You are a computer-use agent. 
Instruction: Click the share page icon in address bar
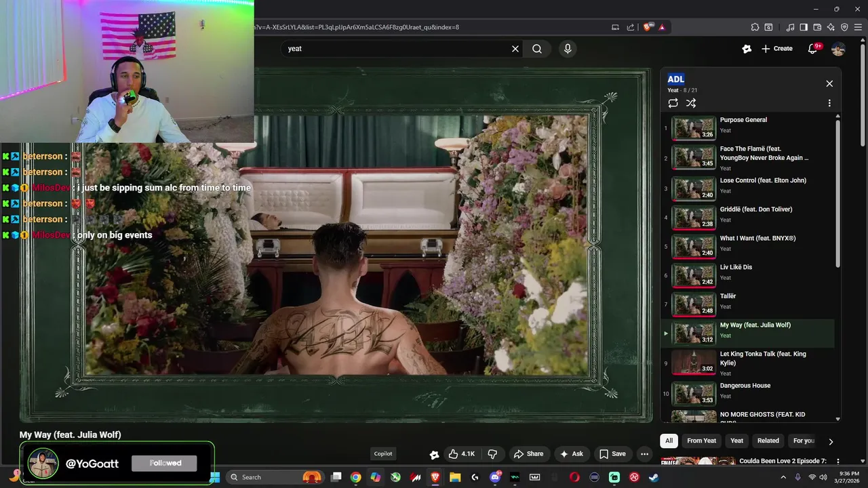631,27
